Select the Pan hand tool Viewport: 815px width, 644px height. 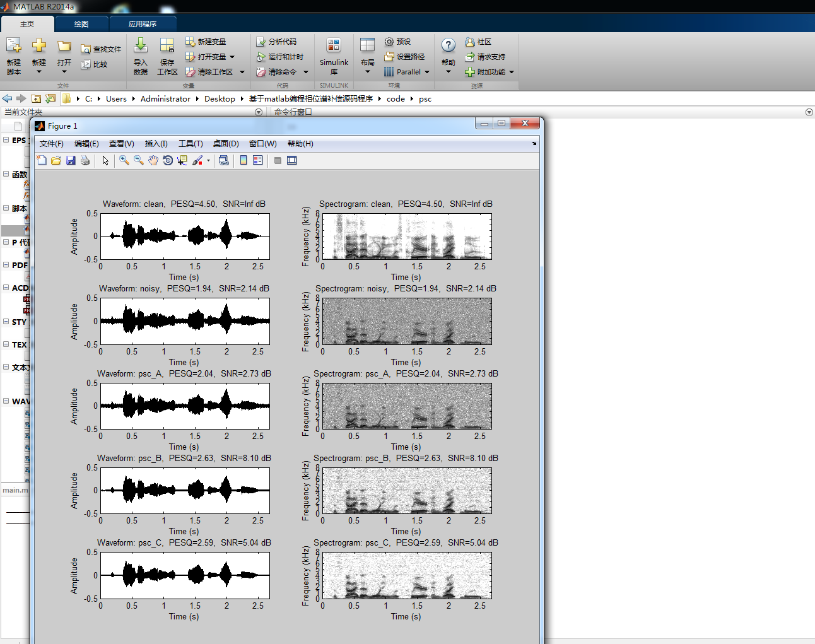[153, 160]
